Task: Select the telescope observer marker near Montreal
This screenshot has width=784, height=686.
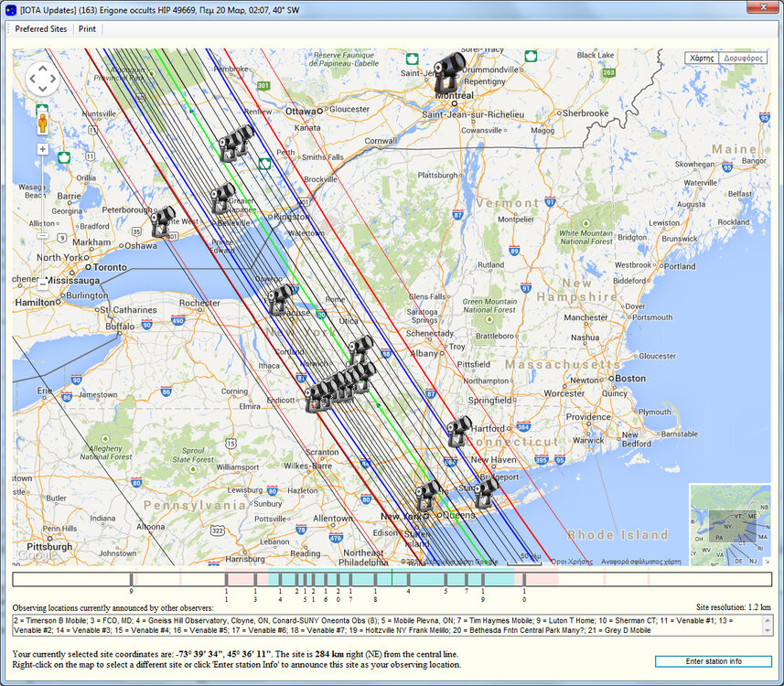Action: click(447, 71)
